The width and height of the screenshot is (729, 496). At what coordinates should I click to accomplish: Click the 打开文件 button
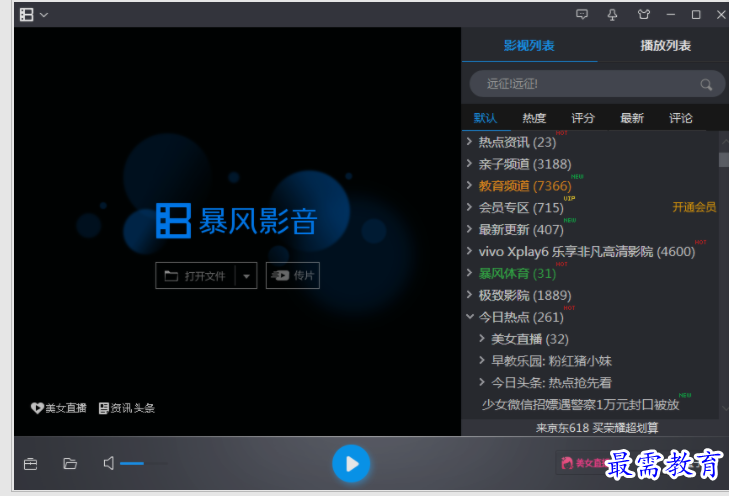pos(195,276)
